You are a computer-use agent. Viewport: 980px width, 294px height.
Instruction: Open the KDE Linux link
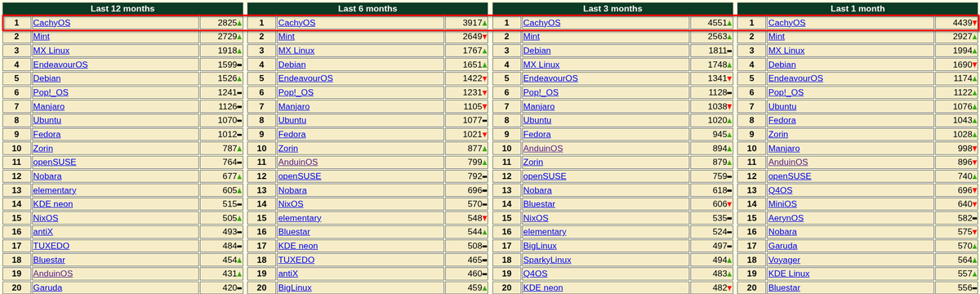tap(789, 274)
